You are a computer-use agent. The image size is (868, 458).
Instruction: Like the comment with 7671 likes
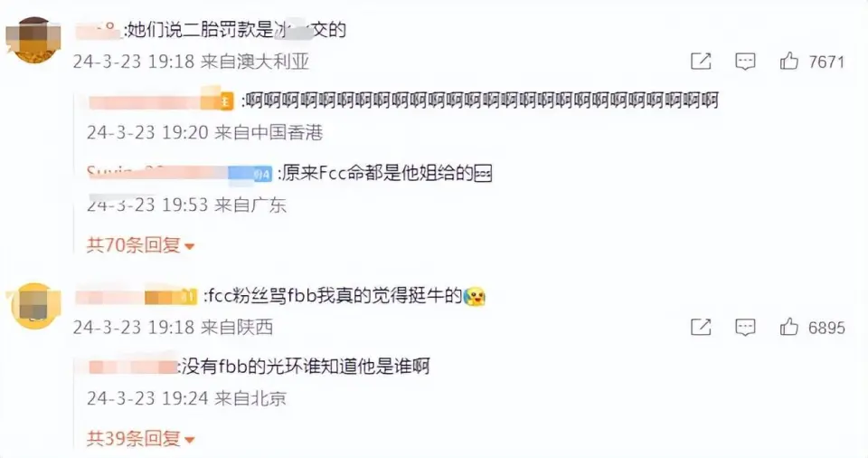click(x=789, y=61)
